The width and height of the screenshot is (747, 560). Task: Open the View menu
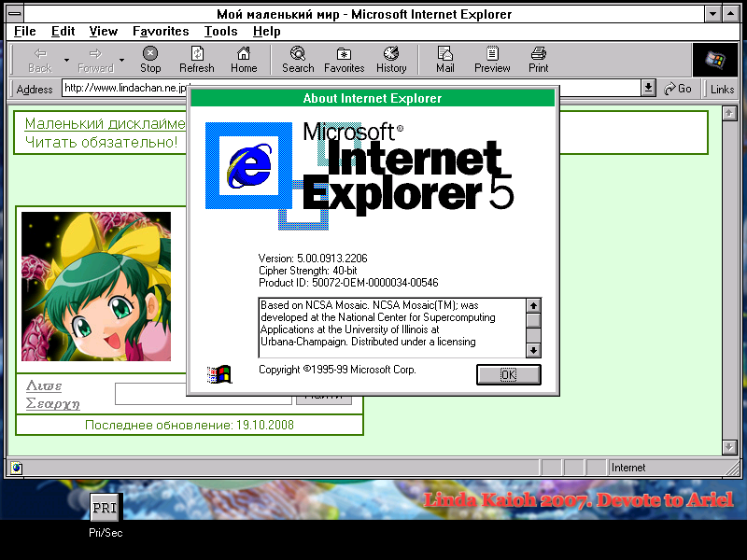104,32
